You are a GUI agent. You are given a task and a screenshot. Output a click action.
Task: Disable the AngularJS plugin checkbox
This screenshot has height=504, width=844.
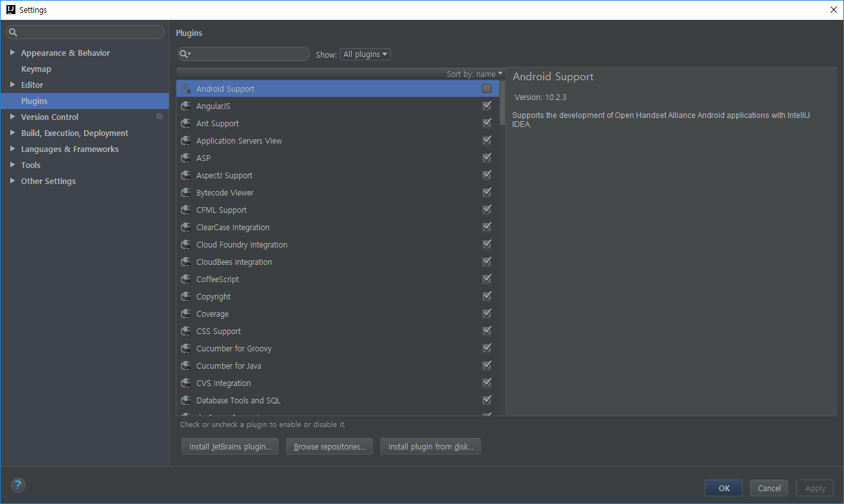click(x=487, y=106)
